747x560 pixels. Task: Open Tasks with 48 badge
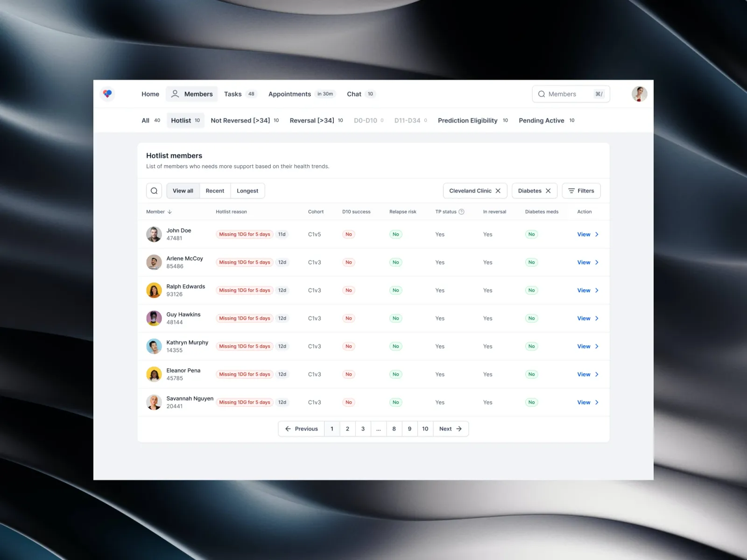240,94
